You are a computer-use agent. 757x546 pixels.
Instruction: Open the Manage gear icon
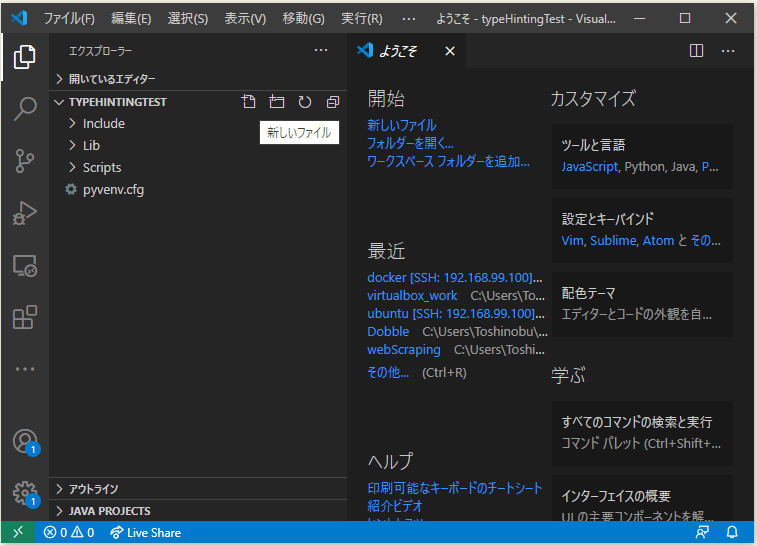tap(26, 494)
